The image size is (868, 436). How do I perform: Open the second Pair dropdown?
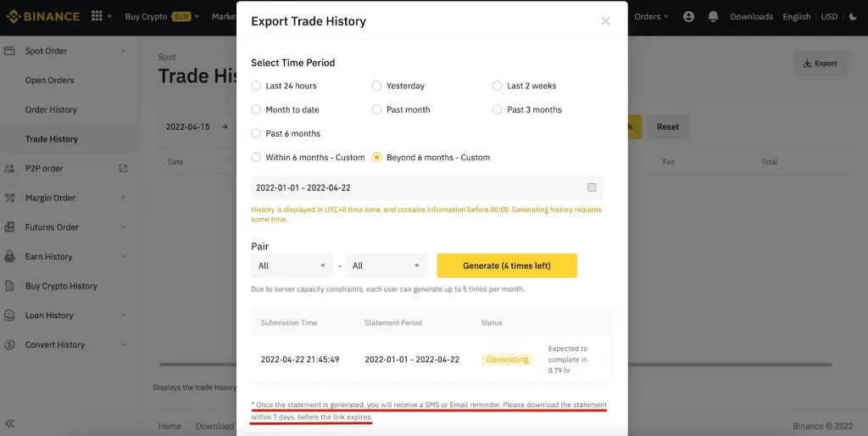pyautogui.click(x=387, y=266)
